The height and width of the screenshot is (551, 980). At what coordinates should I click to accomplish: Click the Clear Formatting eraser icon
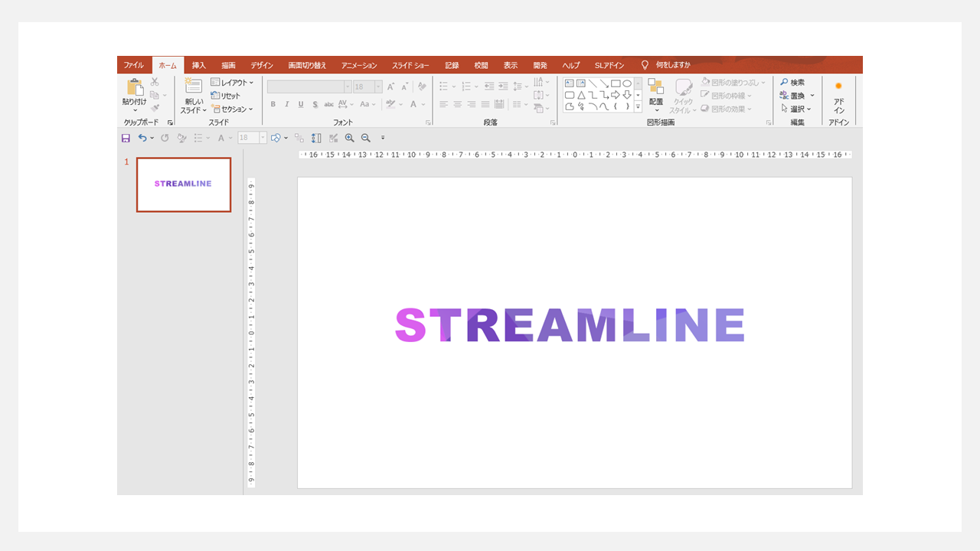point(422,86)
